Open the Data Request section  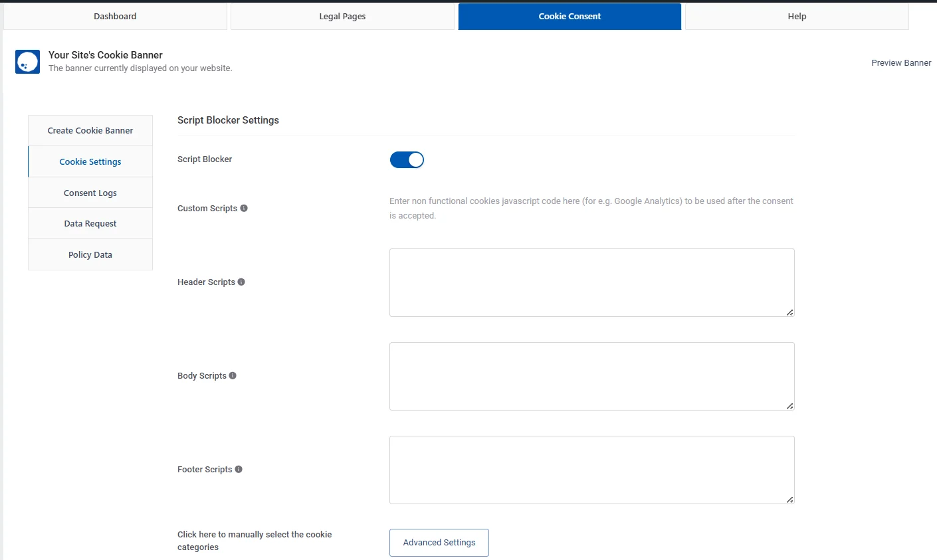coord(90,223)
